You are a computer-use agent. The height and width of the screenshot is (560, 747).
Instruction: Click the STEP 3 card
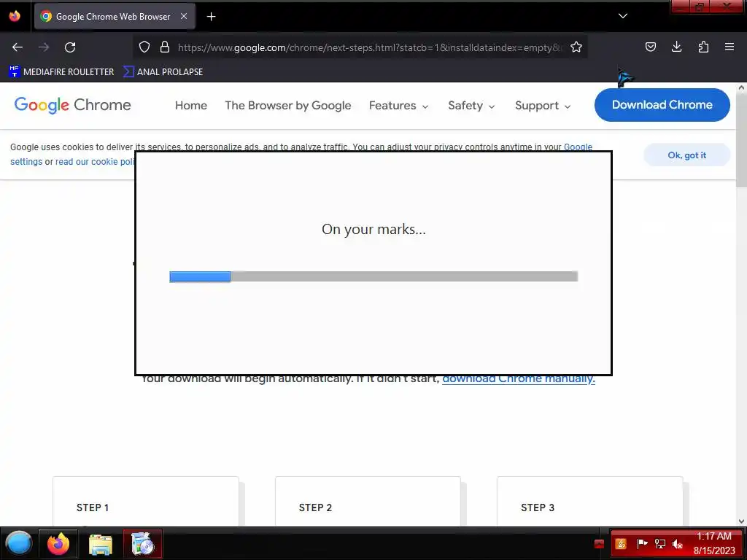(589, 501)
